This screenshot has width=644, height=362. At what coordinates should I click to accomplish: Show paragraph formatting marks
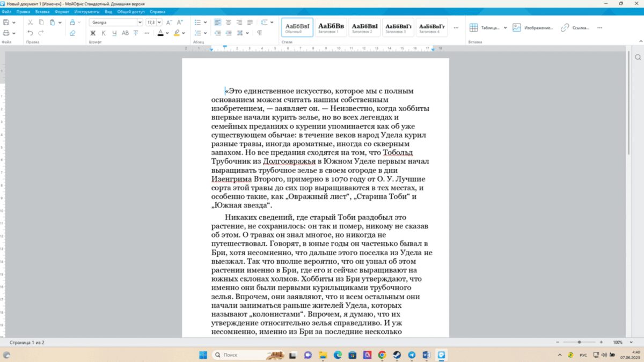pyautogui.click(x=260, y=33)
